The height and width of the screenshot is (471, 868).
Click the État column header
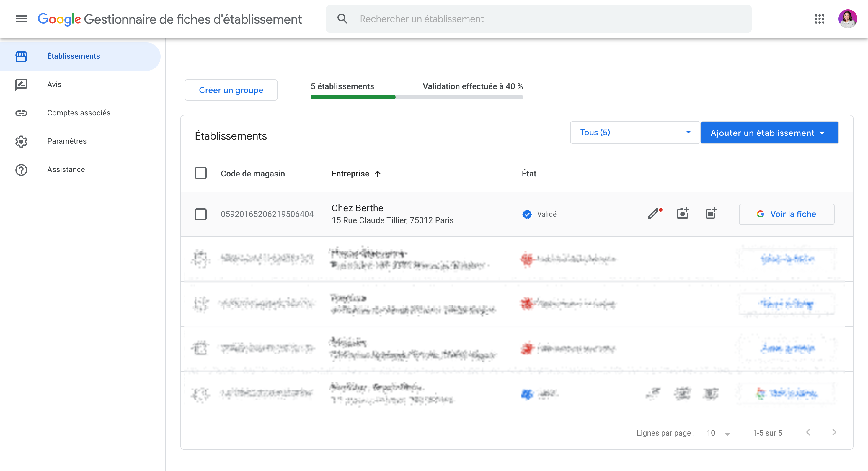[529, 174]
